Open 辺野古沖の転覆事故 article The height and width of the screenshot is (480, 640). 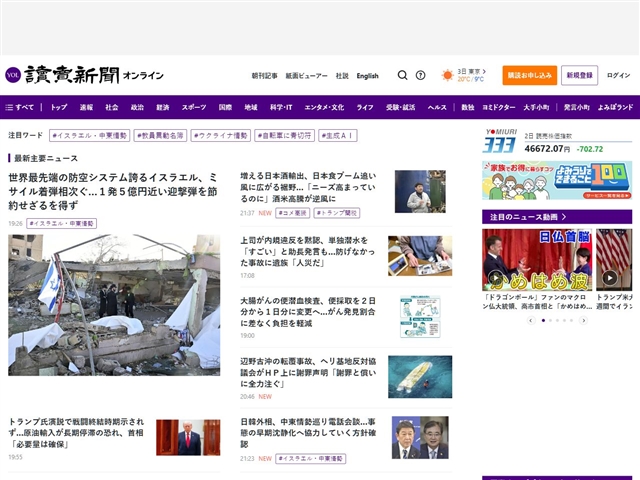[308, 373]
